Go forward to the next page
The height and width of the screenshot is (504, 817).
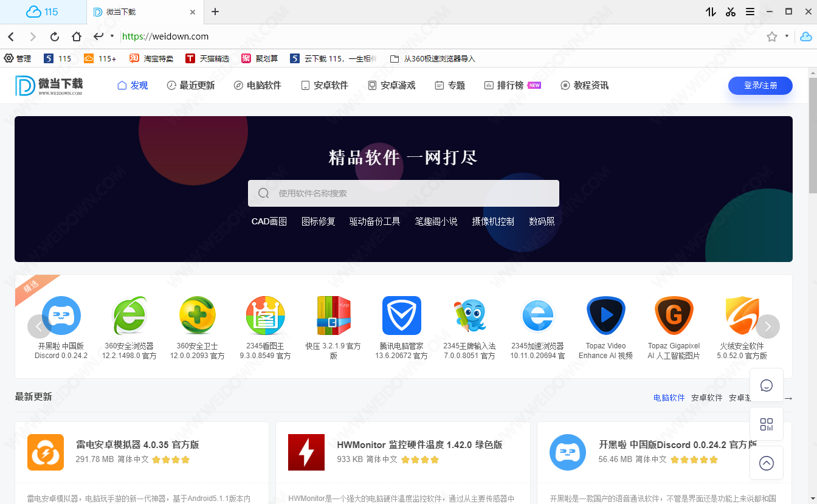(x=33, y=36)
